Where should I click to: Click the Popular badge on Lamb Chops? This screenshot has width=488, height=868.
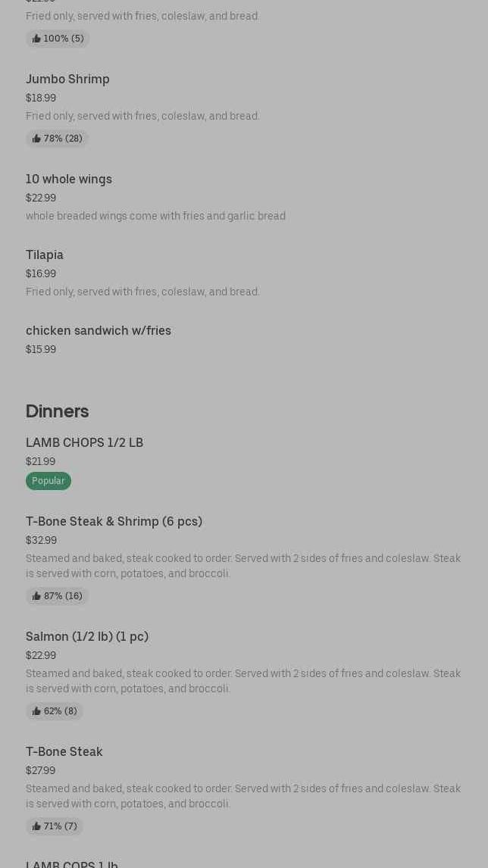[48, 481]
